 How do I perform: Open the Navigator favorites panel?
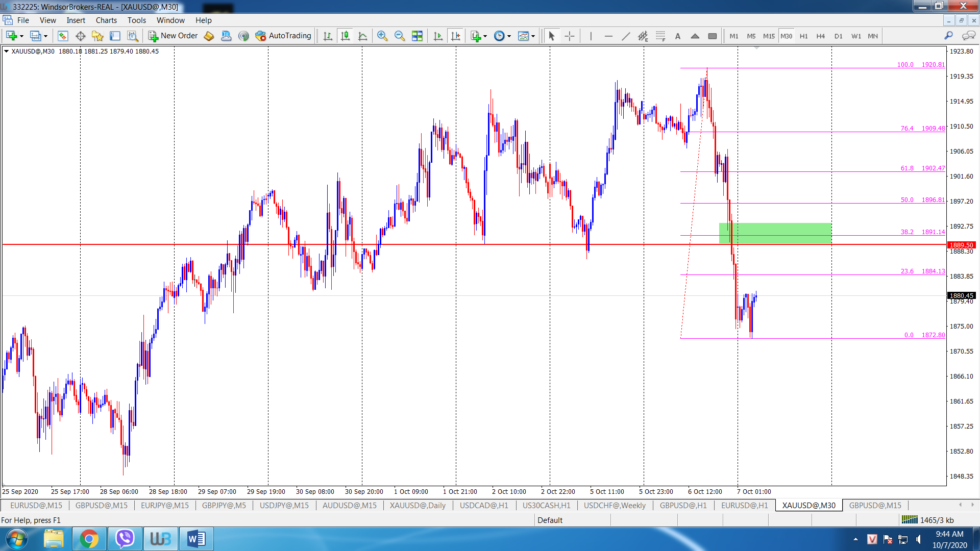[97, 36]
